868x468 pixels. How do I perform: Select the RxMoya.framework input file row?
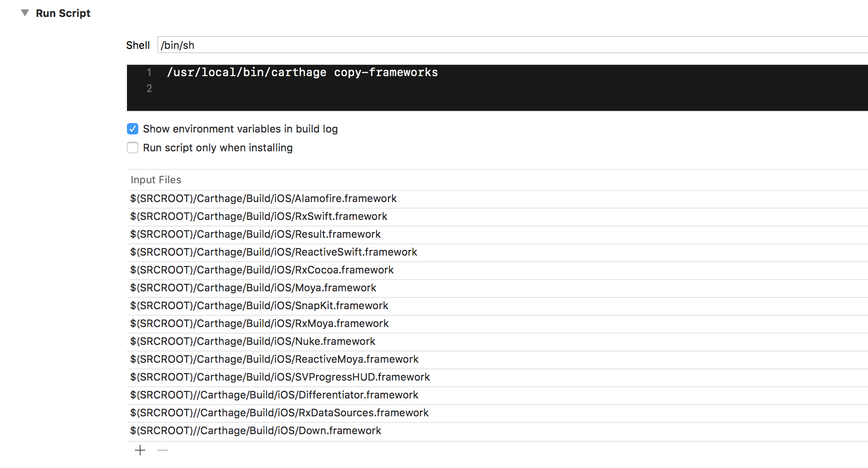[260, 324]
